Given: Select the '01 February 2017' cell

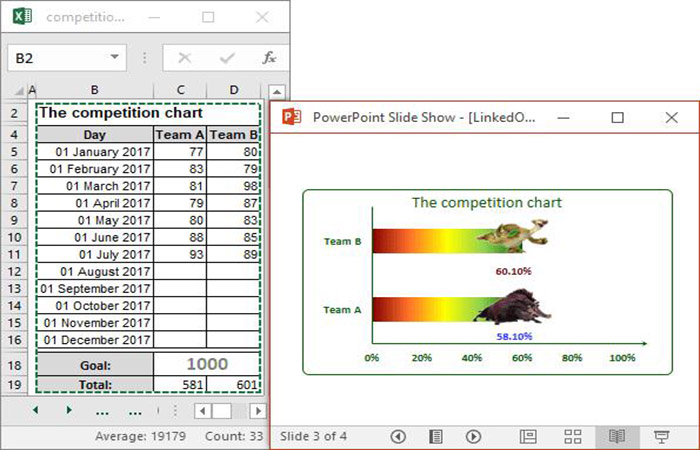Looking at the screenshot, I should (95, 169).
